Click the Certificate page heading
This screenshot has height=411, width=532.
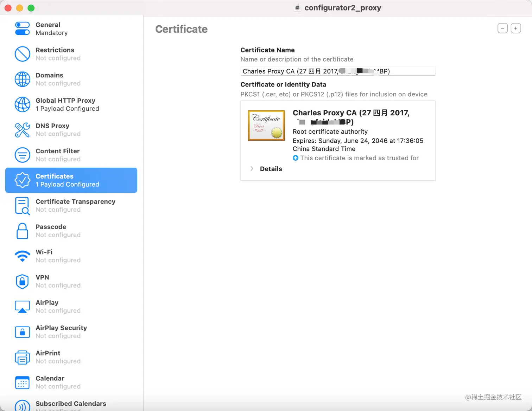point(182,29)
